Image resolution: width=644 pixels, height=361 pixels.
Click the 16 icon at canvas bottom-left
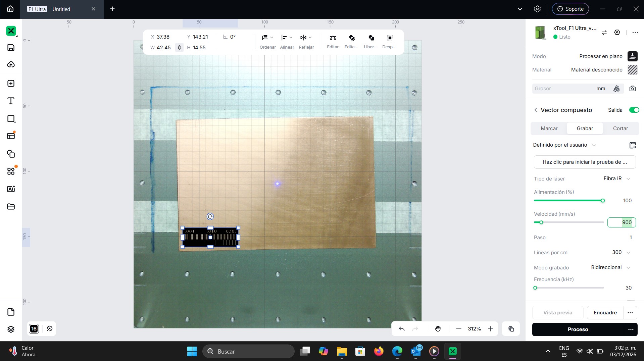tap(34, 329)
